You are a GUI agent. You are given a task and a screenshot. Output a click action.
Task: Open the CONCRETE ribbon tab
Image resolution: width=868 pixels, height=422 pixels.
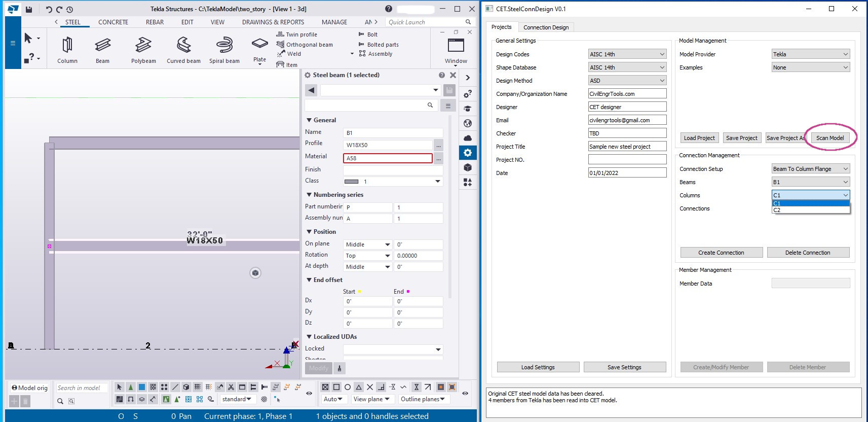113,22
